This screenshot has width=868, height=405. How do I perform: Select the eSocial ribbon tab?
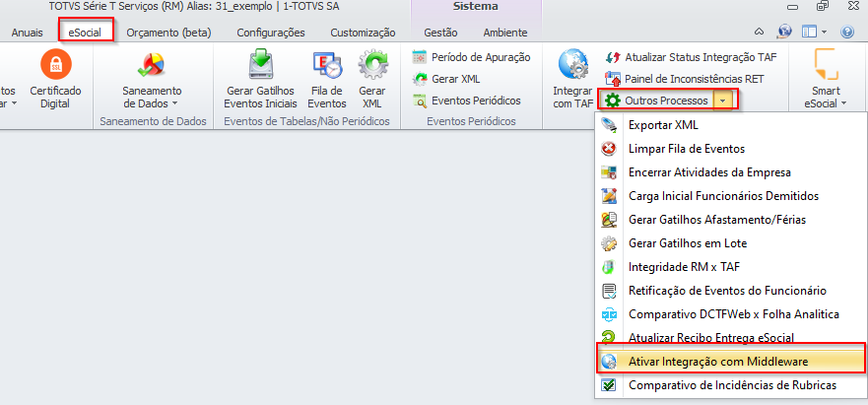(x=85, y=33)
